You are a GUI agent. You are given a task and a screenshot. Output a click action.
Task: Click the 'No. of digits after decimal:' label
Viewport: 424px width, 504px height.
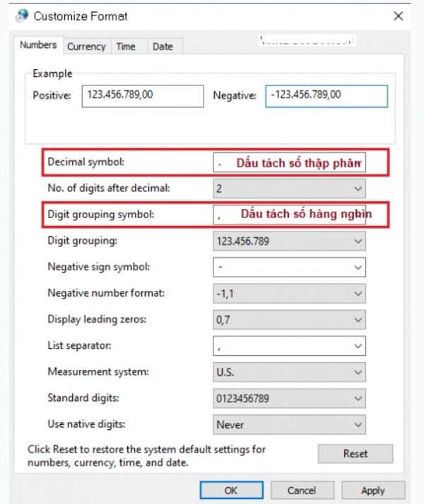tap(109, 188)
